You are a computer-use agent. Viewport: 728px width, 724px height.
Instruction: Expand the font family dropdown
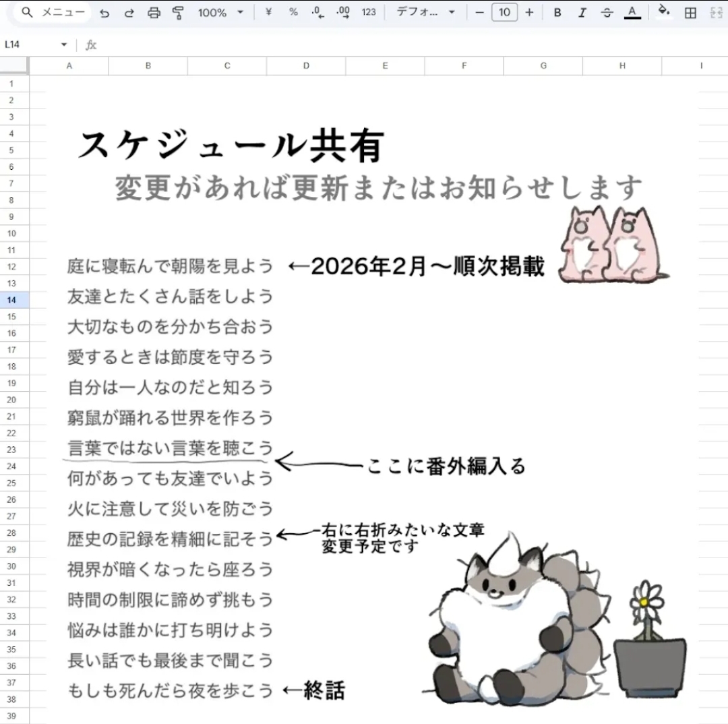point(425,12)
